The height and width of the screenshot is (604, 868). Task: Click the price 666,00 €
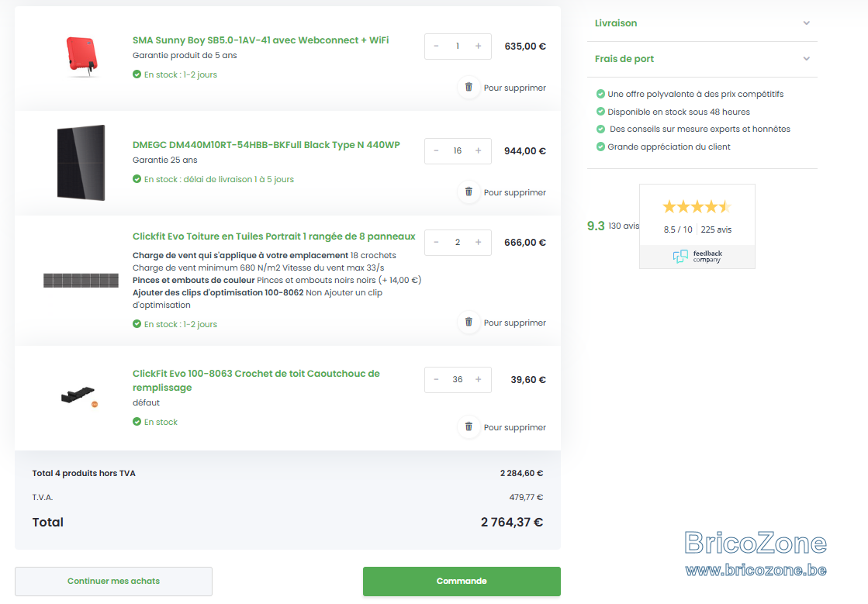525,242
